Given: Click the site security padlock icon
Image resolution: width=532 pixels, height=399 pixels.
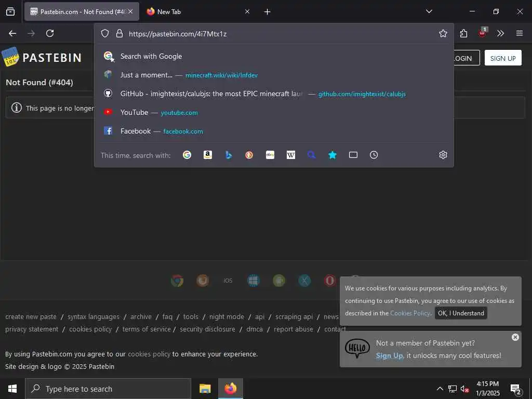Looking at the screenshot, I should point(119,33).
